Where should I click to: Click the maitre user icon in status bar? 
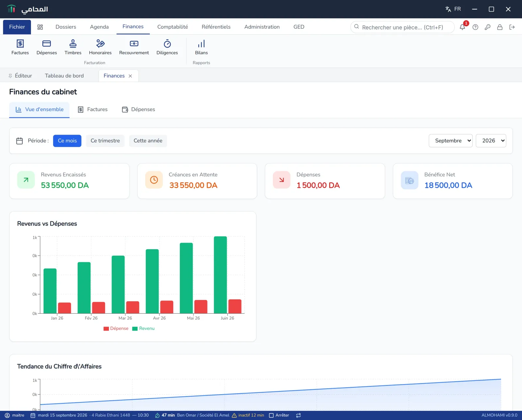click(7, 415)
